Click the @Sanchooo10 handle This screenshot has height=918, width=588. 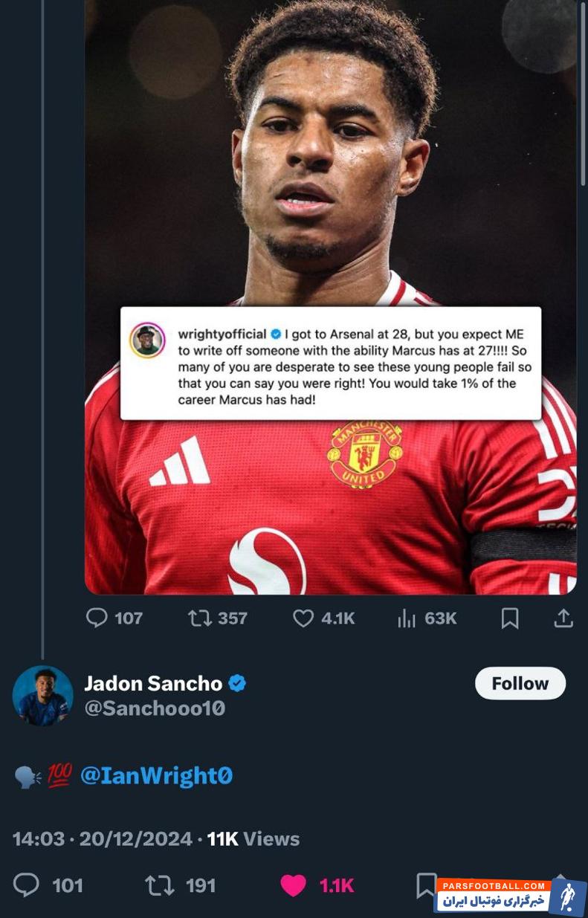click(155, 708)
